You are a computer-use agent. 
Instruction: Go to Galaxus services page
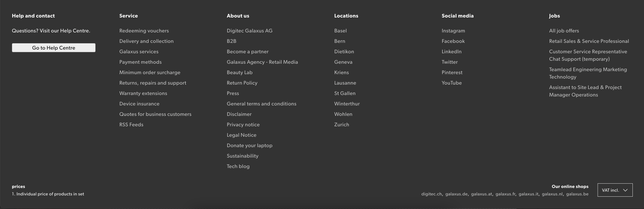(x=139, y=51)
